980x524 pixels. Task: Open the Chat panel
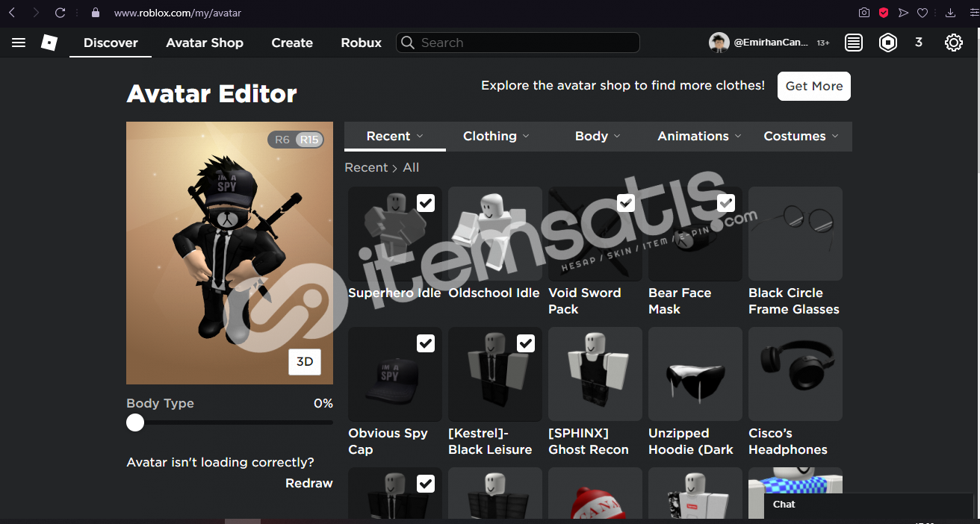point(869,505)
